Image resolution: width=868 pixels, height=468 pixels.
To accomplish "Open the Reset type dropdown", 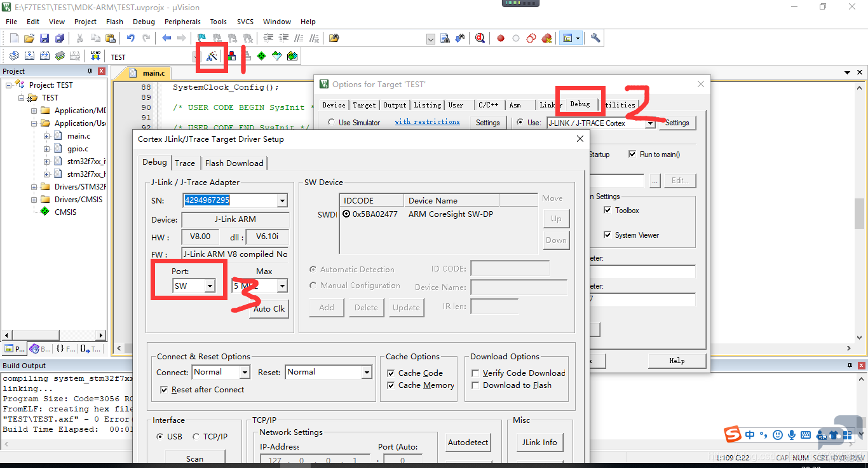I will click(367, 373).
